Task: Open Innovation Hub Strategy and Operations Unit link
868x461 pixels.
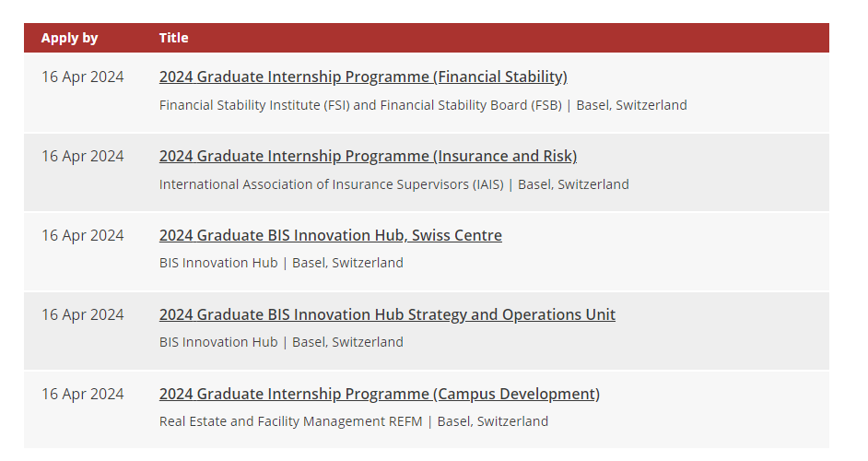Action: coord(388,314)
